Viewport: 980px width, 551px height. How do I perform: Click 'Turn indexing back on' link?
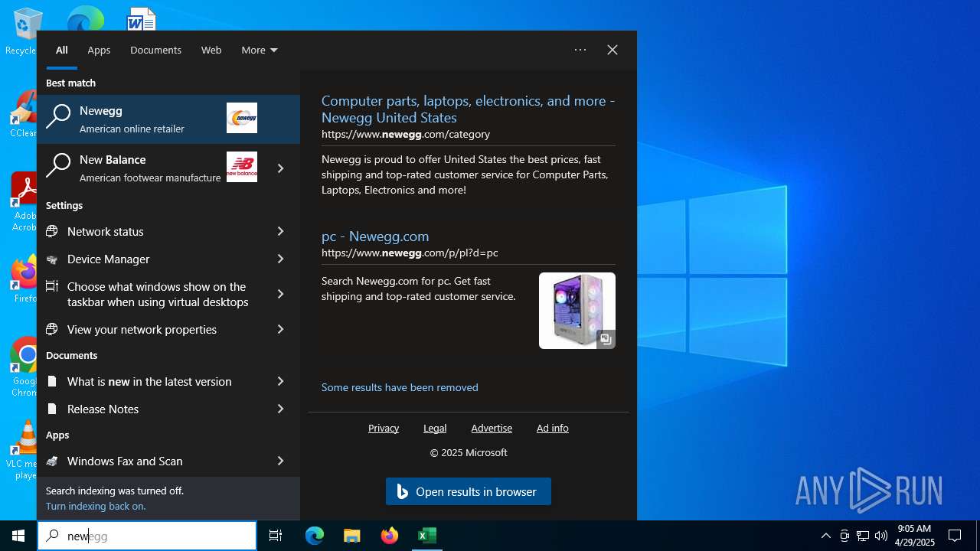tap(96, 506)
